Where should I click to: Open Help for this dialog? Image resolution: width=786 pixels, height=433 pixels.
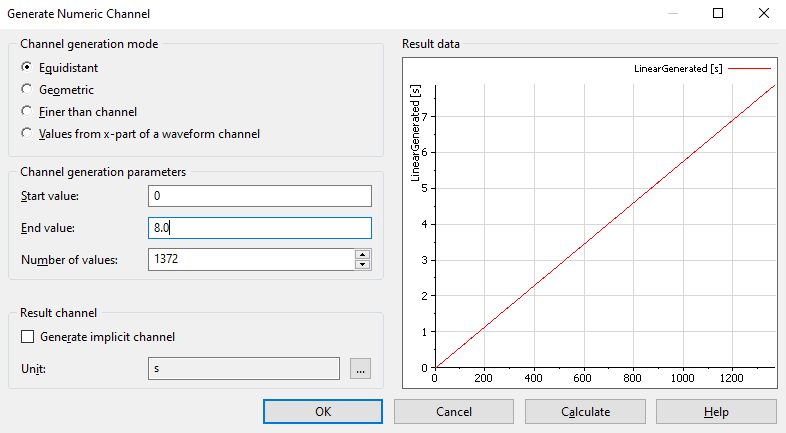[x=716, y=411]
